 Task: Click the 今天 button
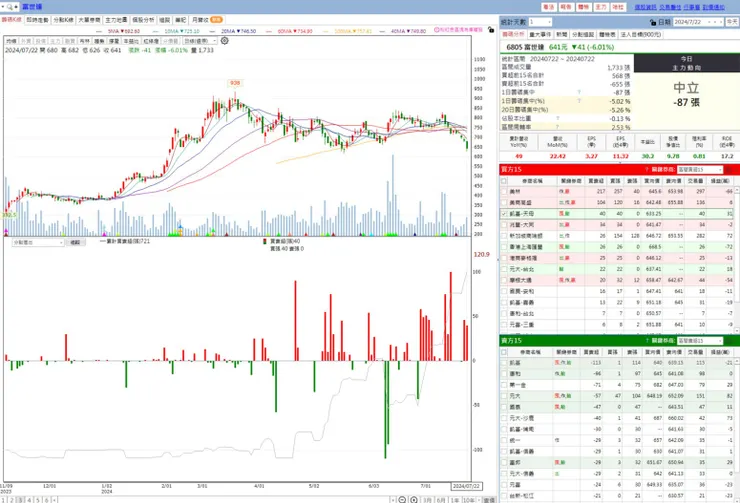pos(732,22)
